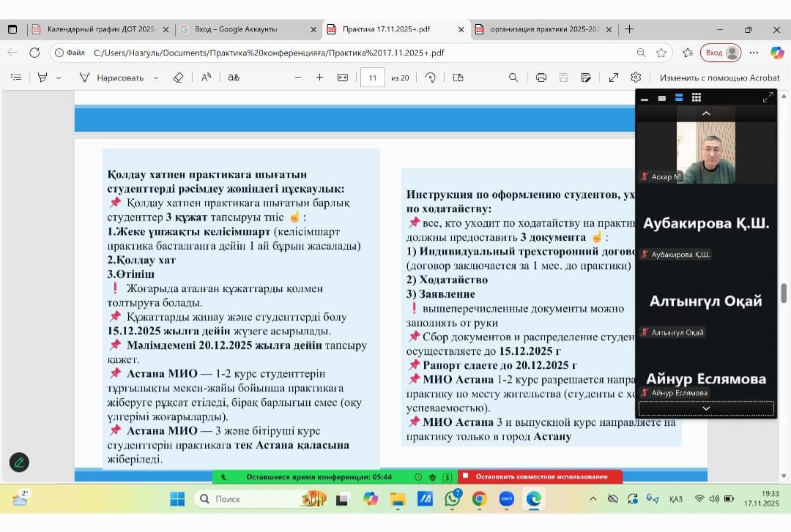Switch the Zoom panel to gallery grid view
Screen dimensions: 791x532
697,97
